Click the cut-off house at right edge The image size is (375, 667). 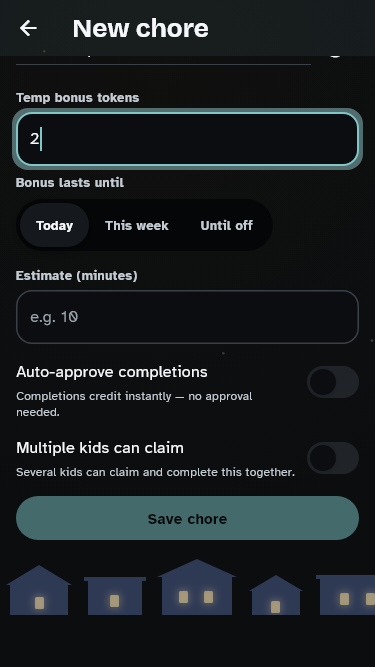346,595
